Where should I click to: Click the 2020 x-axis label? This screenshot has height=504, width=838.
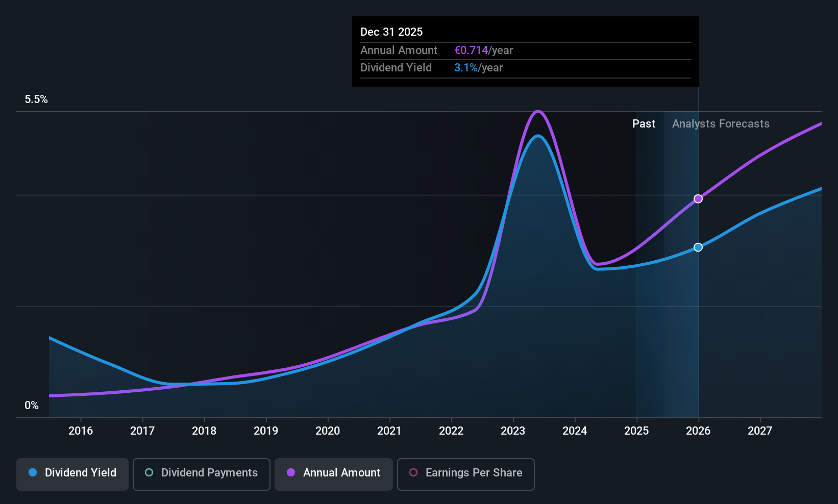point(328,431)
